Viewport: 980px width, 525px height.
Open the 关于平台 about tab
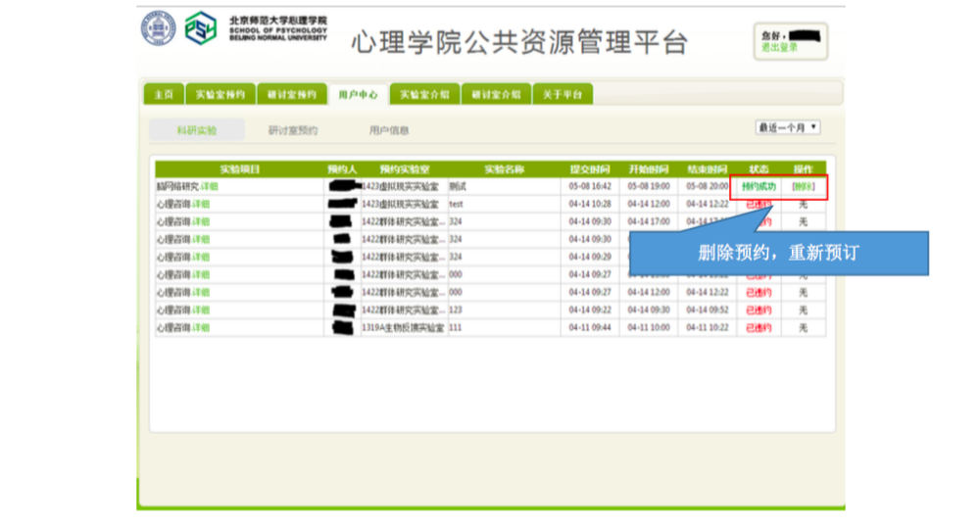click(563, 94)
